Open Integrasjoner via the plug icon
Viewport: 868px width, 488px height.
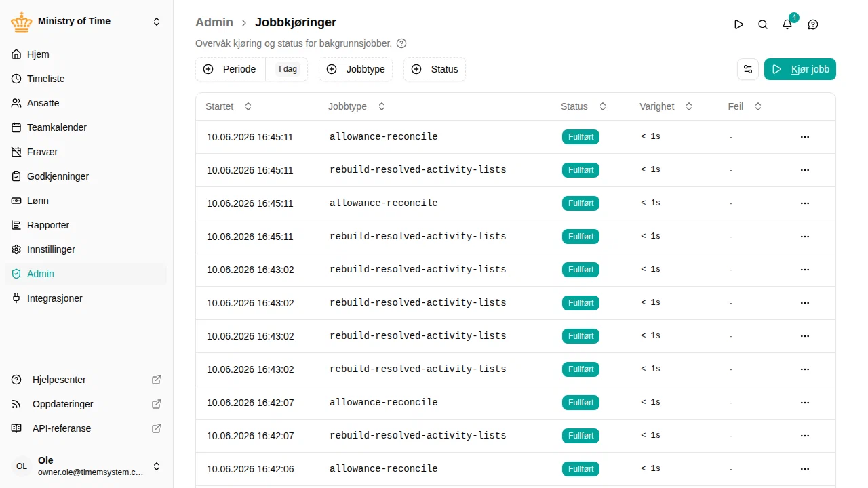click(x=16, y=298)
